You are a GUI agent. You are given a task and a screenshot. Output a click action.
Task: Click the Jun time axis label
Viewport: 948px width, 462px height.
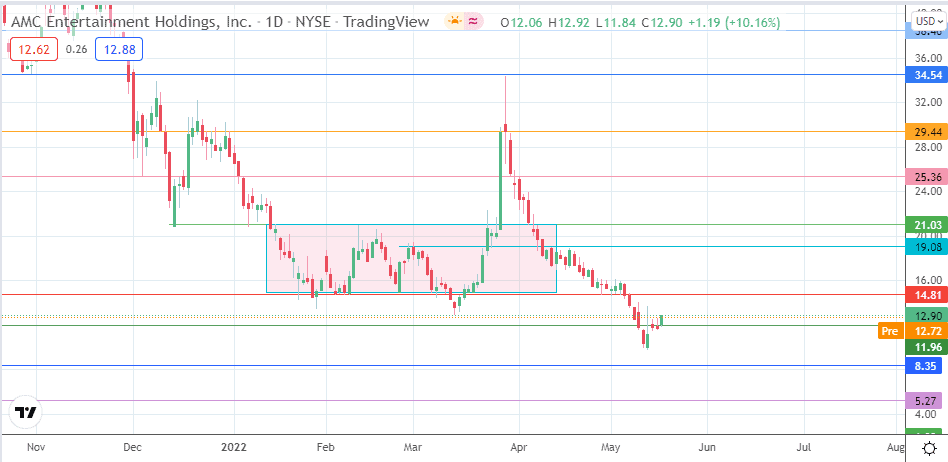click(x=707, y=447)
